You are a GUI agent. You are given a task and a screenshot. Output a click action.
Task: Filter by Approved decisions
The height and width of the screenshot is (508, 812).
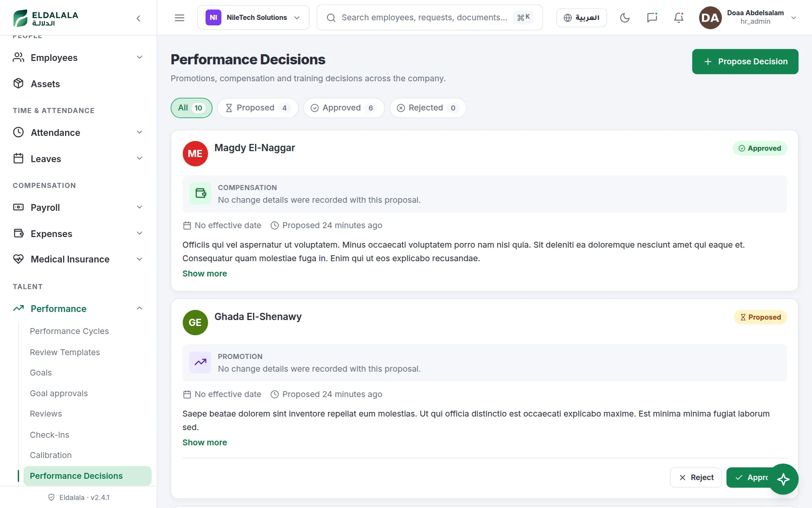point(344,108)
